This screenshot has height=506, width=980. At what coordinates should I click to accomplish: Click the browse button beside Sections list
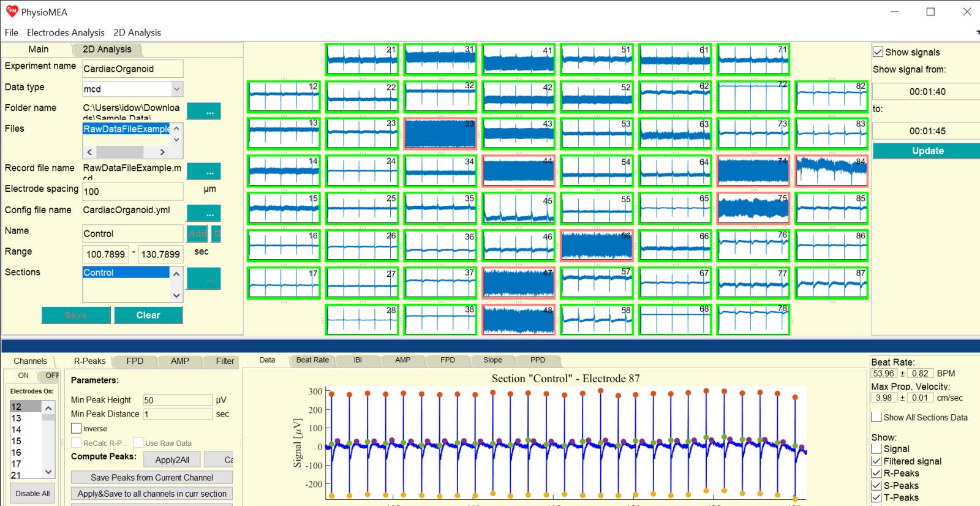(x=203, y=279)
